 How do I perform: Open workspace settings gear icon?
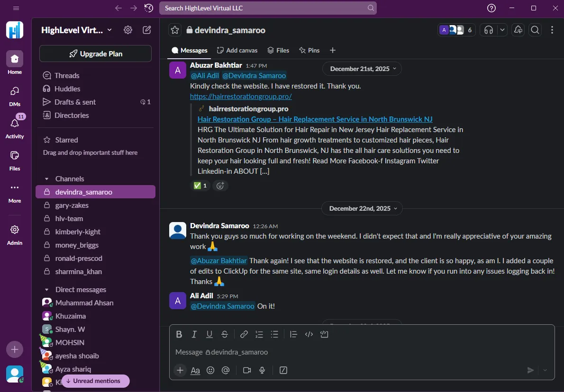tap(127, 30)
